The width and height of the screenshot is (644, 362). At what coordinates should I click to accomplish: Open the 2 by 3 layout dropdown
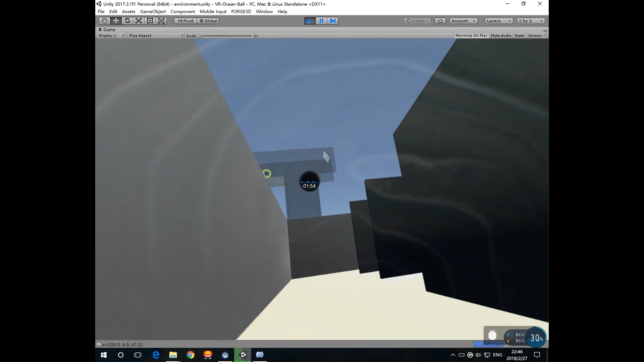531,21
